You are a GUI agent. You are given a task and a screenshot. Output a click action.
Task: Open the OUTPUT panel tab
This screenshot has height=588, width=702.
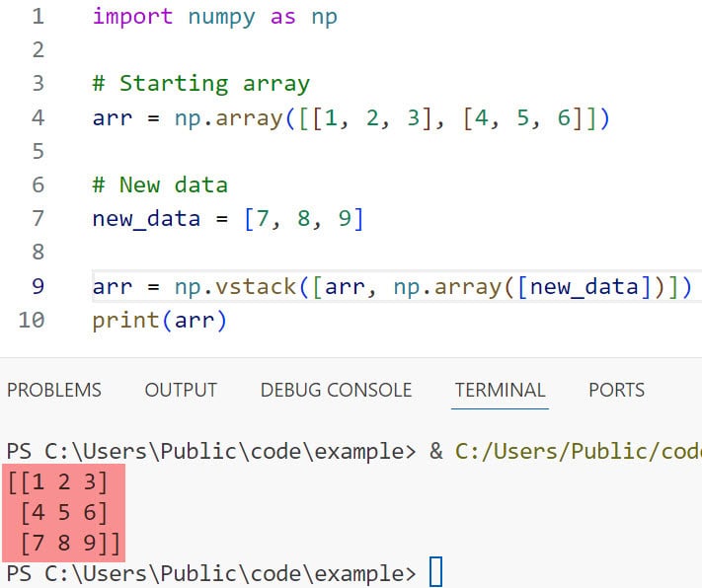pos(181,390)
